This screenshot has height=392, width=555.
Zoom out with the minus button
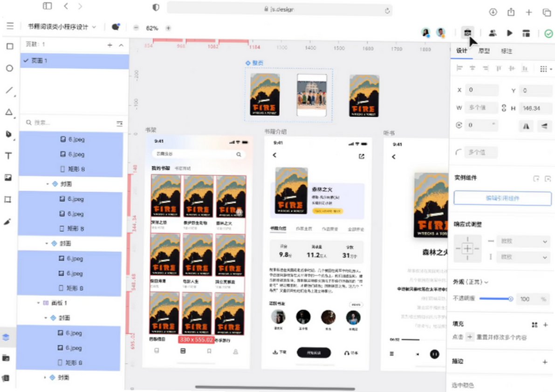pos(136,28)
